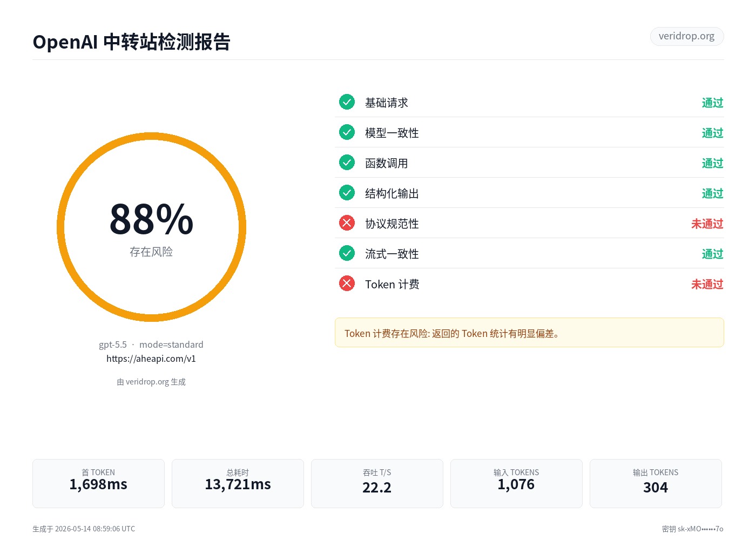This screenshot has height=540, width=756.
Task: Click the Token 计费存在风险 warning banner
Action: [529, 333]
